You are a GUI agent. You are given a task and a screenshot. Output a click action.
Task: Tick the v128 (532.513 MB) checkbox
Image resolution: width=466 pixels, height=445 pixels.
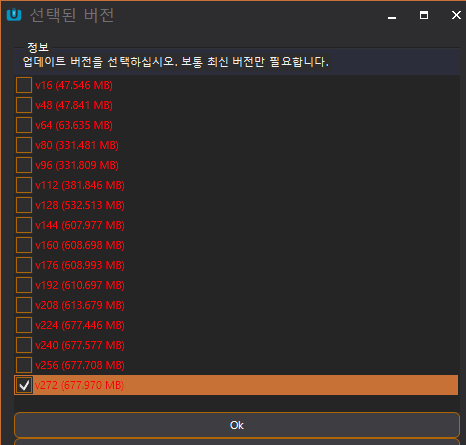[24, 205]
